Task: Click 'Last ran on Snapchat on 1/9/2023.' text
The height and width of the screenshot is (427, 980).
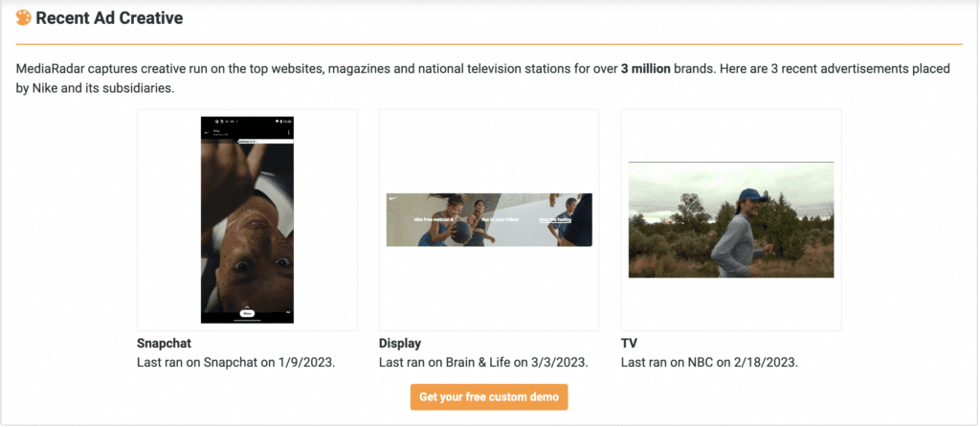Action: pos(236,362)
